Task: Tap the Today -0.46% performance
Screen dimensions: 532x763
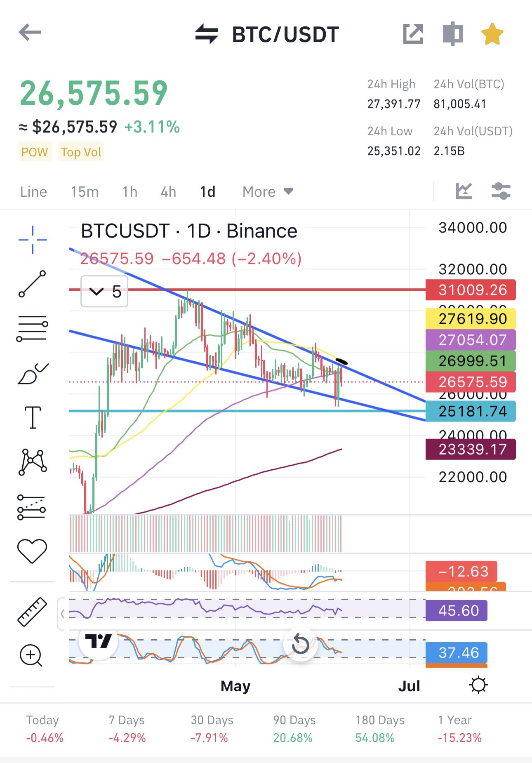Action: pos(44,729)
